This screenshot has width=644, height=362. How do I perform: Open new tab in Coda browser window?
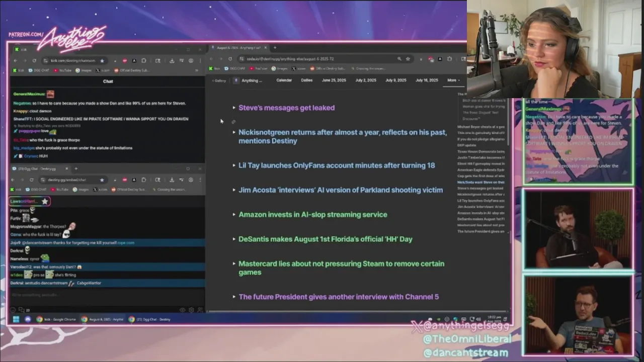pos(275,48)
